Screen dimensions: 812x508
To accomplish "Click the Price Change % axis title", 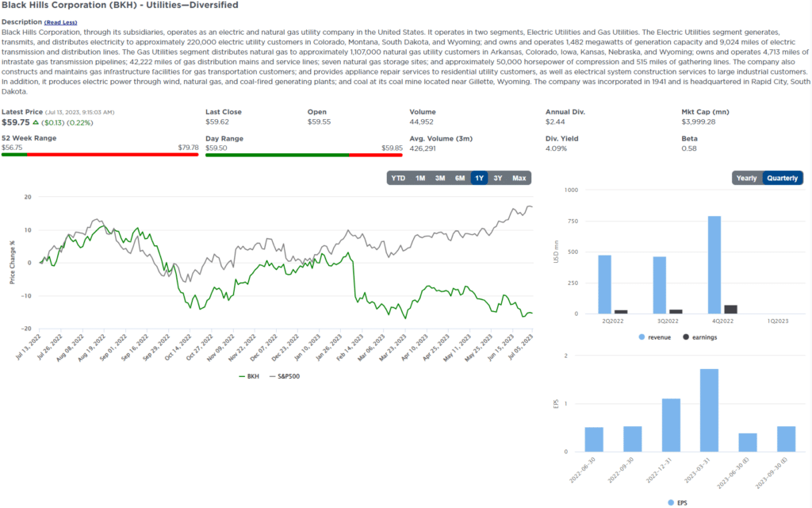I will 12,262.
